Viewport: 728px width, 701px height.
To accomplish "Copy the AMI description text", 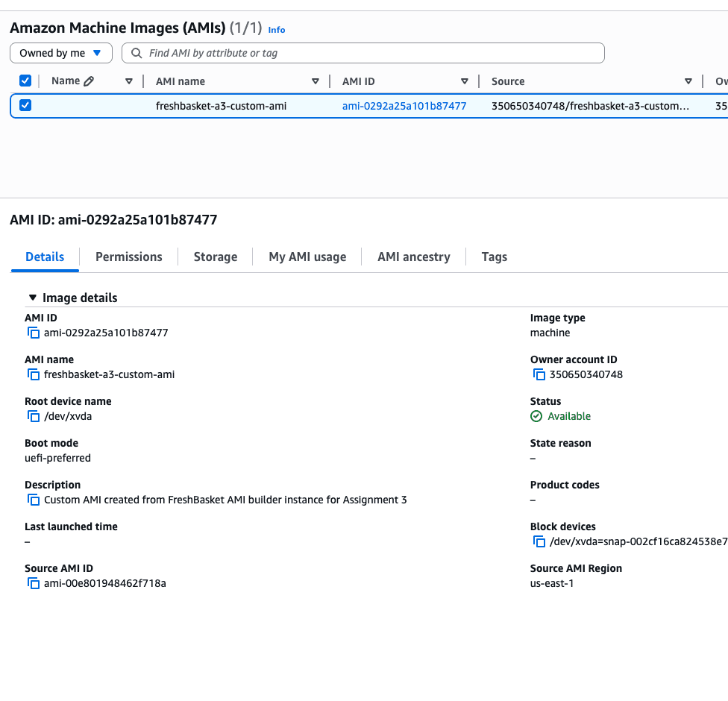I will click(x=34, y=500).
